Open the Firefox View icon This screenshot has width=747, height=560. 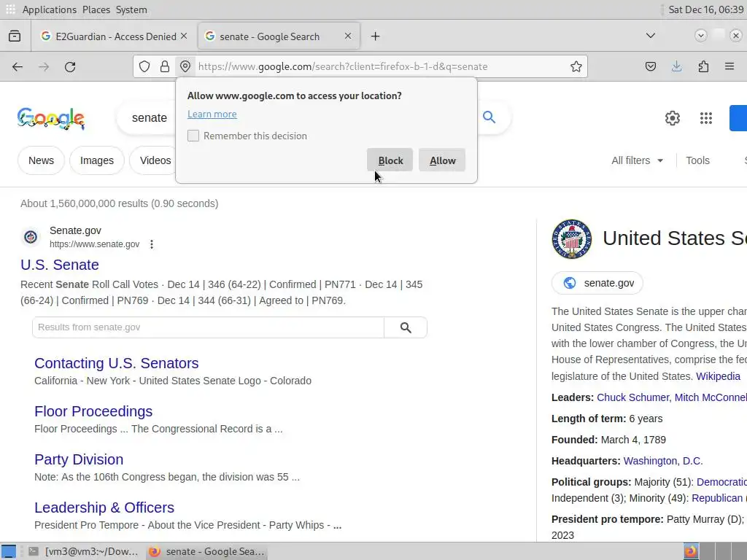coord(15,36)
